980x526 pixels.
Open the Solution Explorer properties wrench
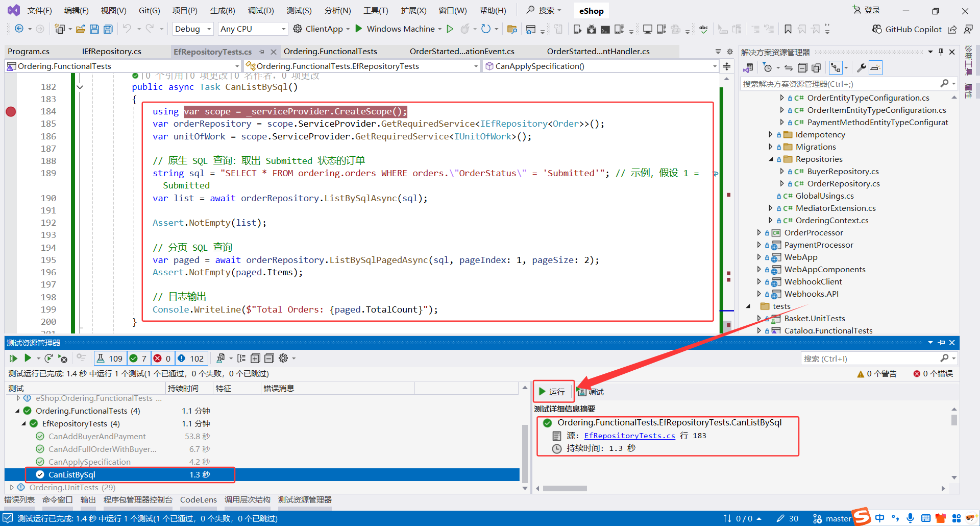pos(861,68)
